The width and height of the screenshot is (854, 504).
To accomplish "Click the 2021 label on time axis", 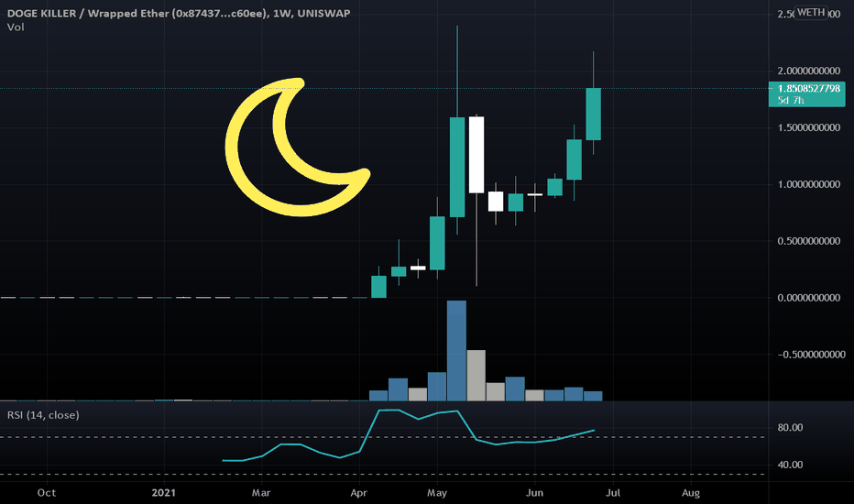I will coord(164,493).
